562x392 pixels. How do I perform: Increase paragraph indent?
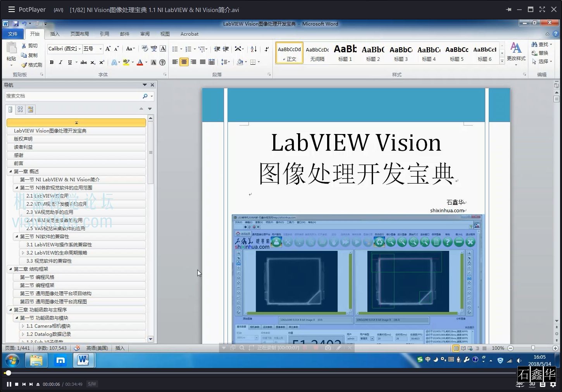click(x=226, y=49)
